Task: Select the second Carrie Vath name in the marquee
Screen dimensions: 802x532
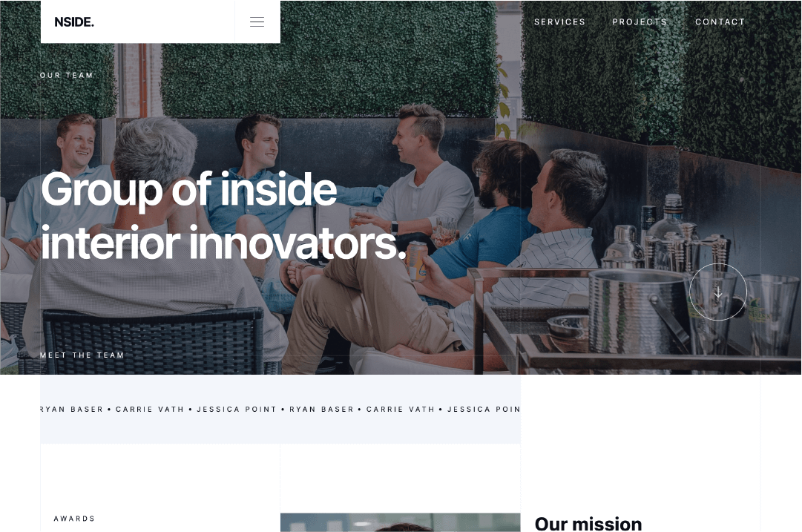Action: (x=401, y=410)
